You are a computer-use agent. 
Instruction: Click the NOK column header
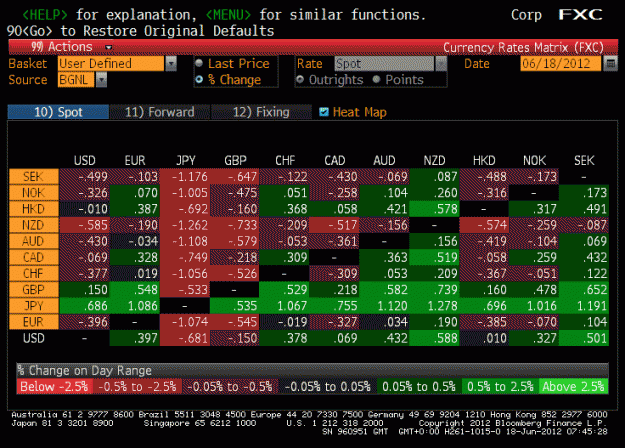pyautogui.click(x=535, y=161)
